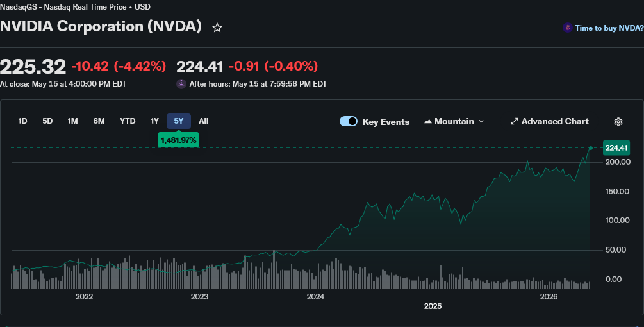Switch chart to 1M range
The height and width of the screenshot is (327, 644).
72,121
